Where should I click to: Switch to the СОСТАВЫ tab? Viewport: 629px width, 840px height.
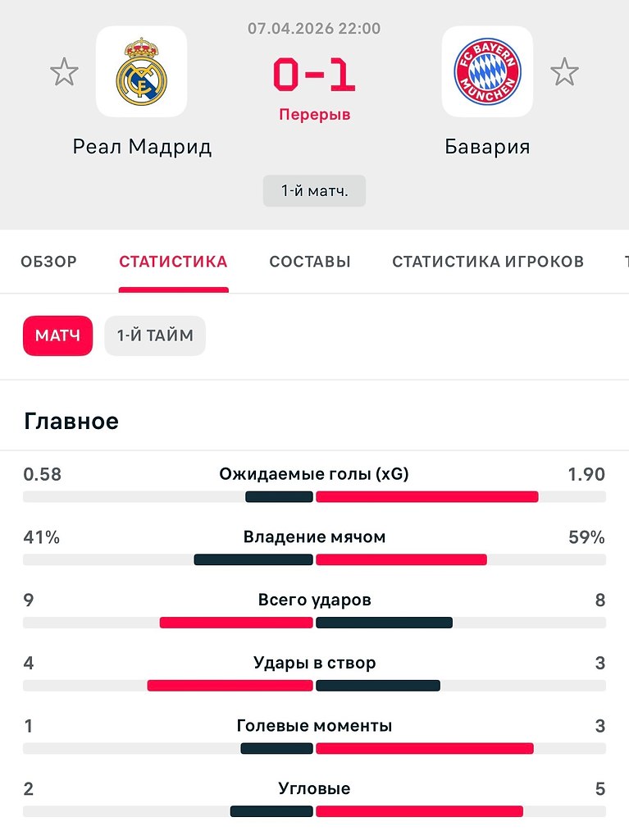(x=310, y=262)
